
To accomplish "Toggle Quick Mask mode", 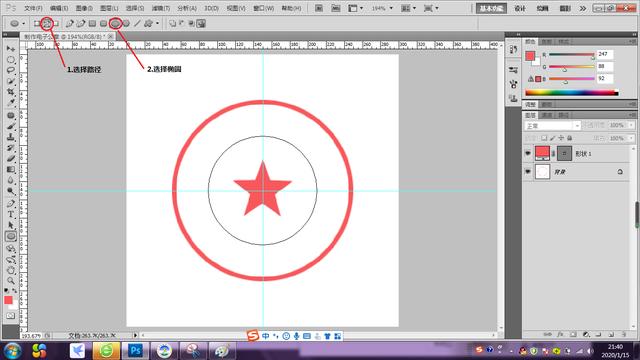I will 11,316.
